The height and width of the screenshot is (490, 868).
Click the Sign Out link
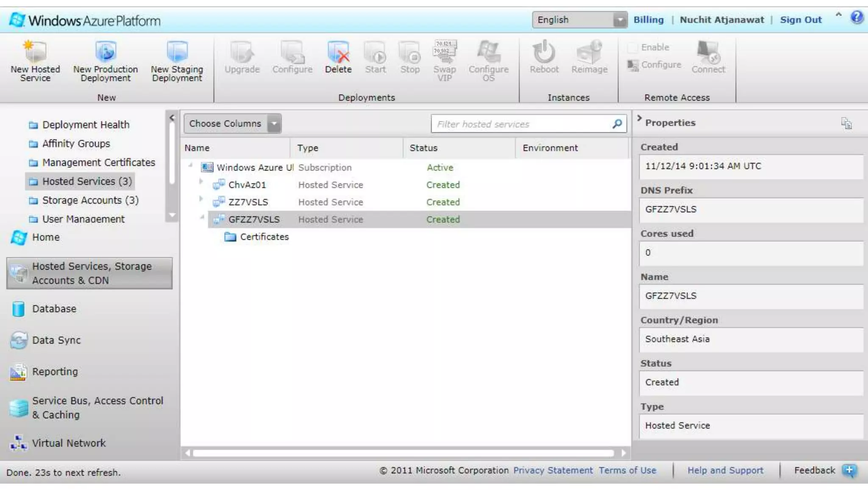tap(801, 20)
